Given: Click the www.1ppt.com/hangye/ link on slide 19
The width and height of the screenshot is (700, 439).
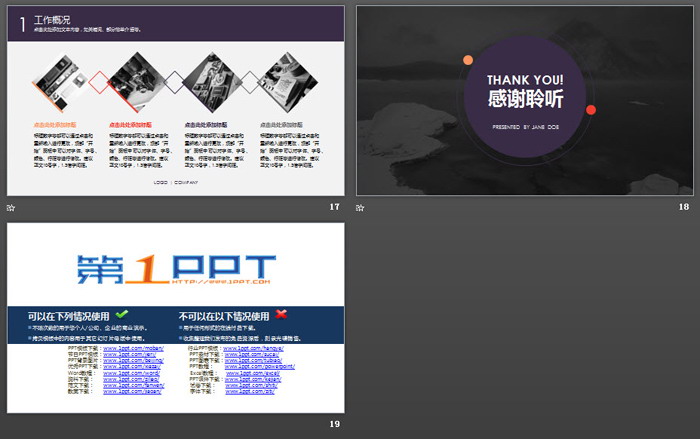Looking at the screenshot, I should pyautogui.click(x=253, y=348).
